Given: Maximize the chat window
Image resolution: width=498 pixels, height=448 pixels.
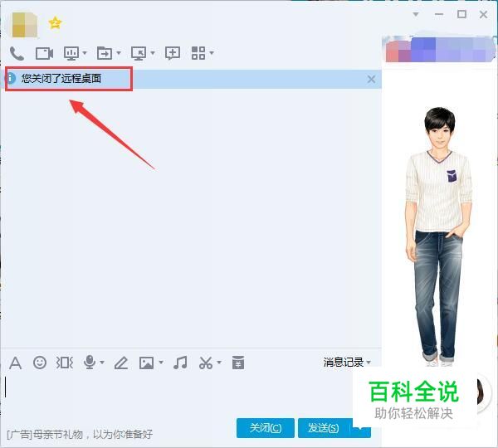Looking at the screenshot, I should 461,14.
